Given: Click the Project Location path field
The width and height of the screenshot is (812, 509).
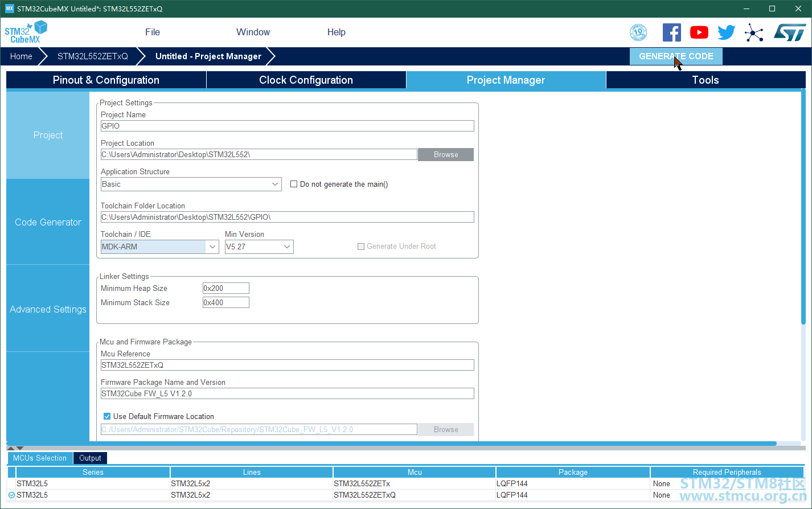Looking at the screenshot, I should (259, 155).
